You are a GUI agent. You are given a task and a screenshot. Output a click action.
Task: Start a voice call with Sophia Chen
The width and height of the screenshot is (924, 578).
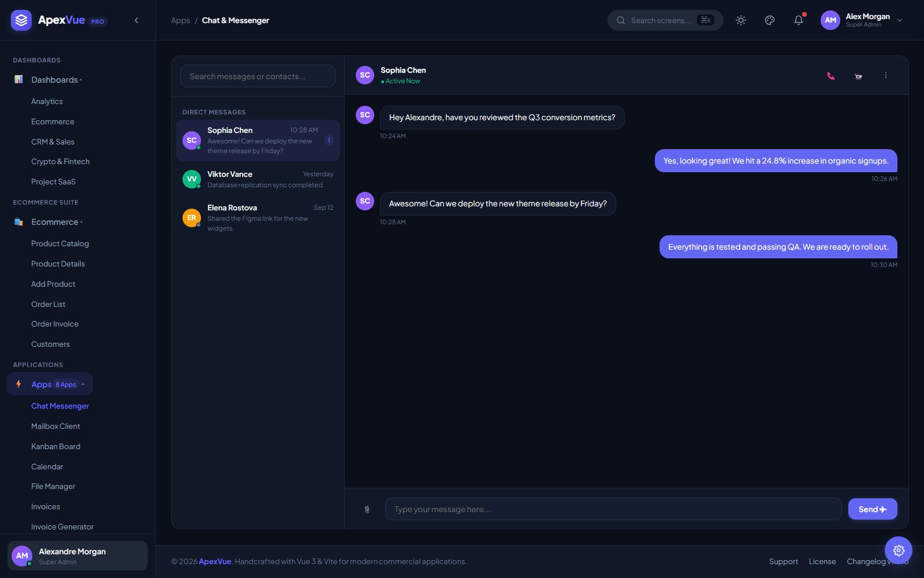pos(830,76)
